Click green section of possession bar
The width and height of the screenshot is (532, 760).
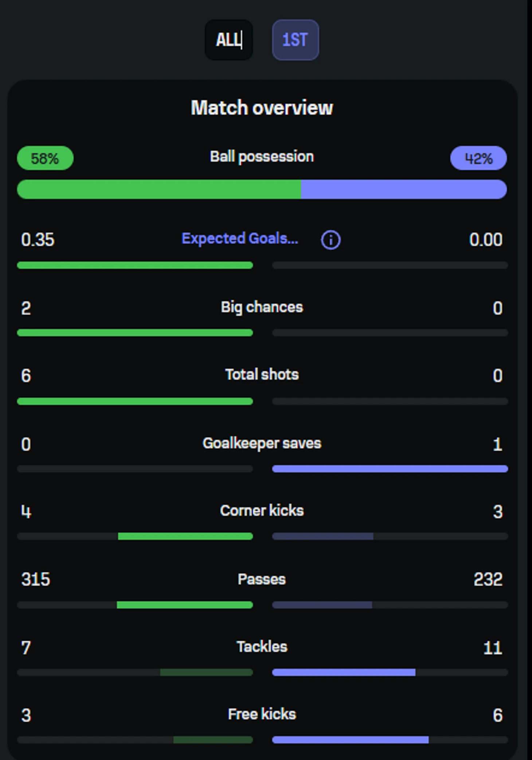coord(159,189)
